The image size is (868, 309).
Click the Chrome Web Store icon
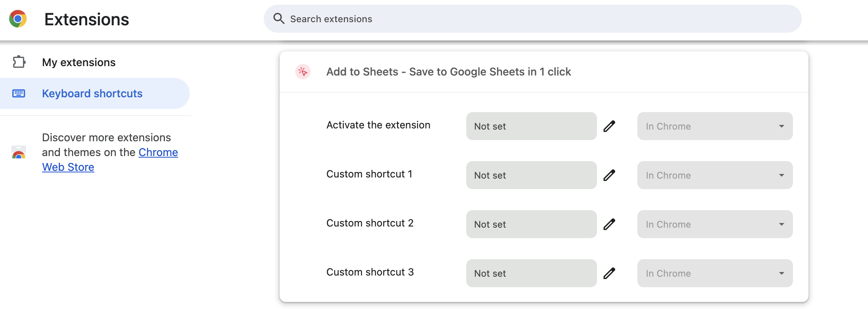click(19, 153)
